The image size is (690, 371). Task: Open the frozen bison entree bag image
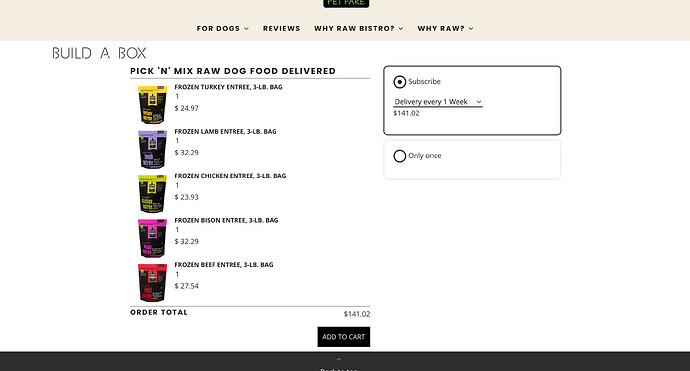152,238
